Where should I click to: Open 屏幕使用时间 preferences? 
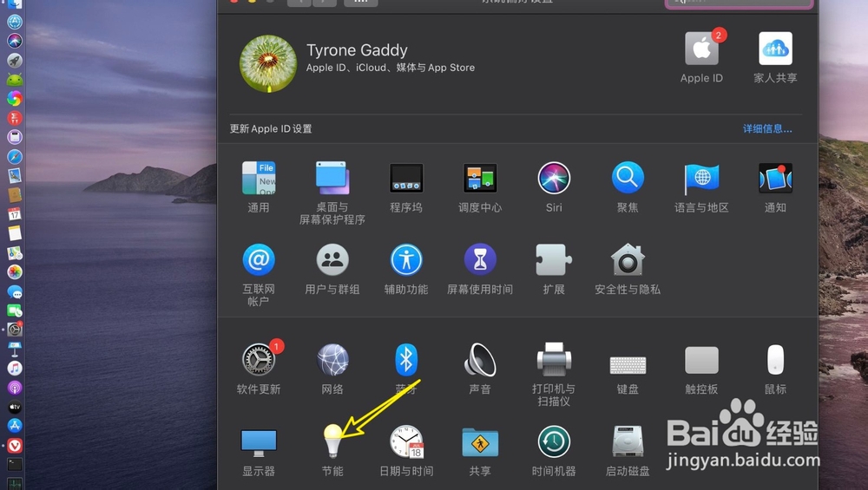tap(480, 259)
